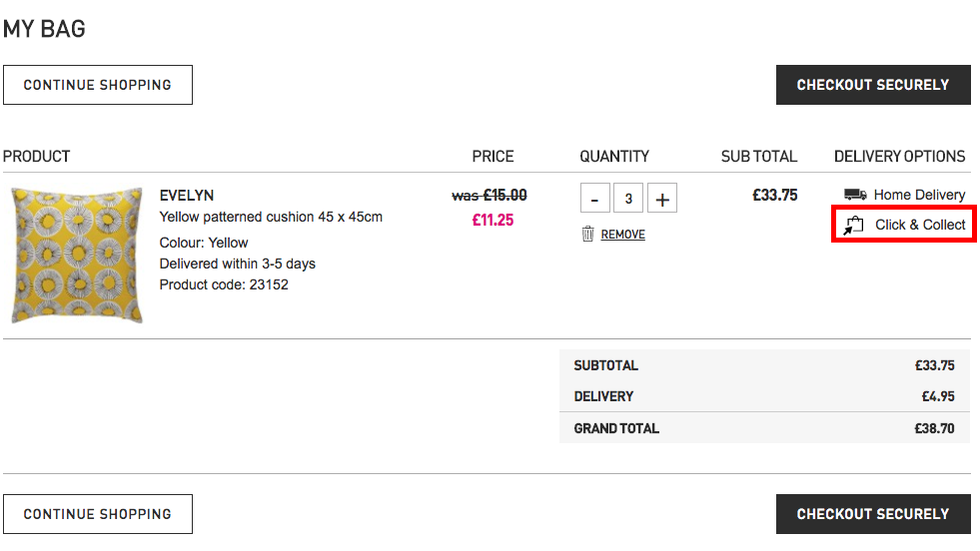
Task: Click the MY BAG page heading
Action: click(44, 29)
